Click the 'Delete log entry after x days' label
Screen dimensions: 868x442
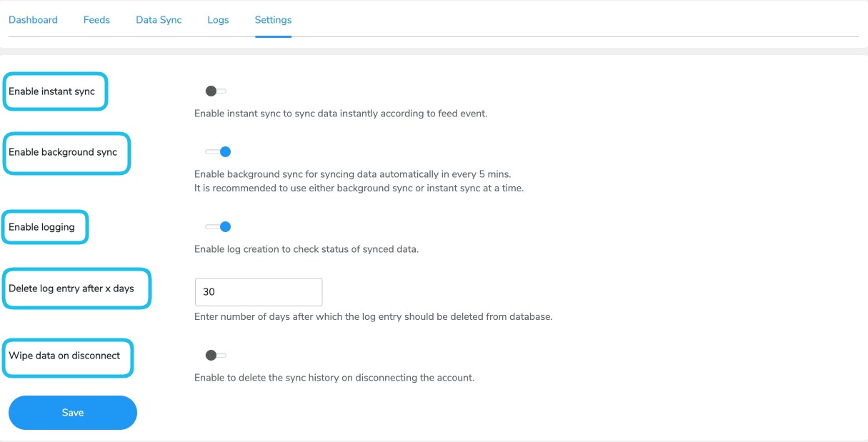point(76,288)
